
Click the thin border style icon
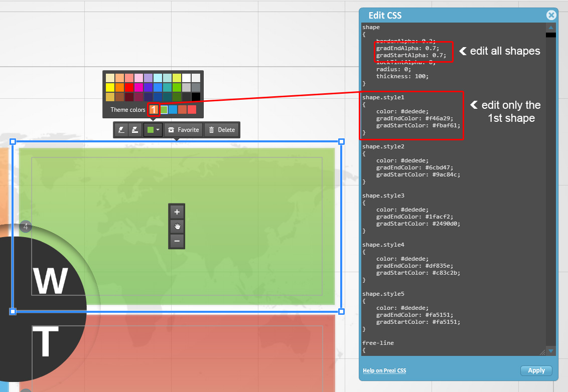coord(121,130)
